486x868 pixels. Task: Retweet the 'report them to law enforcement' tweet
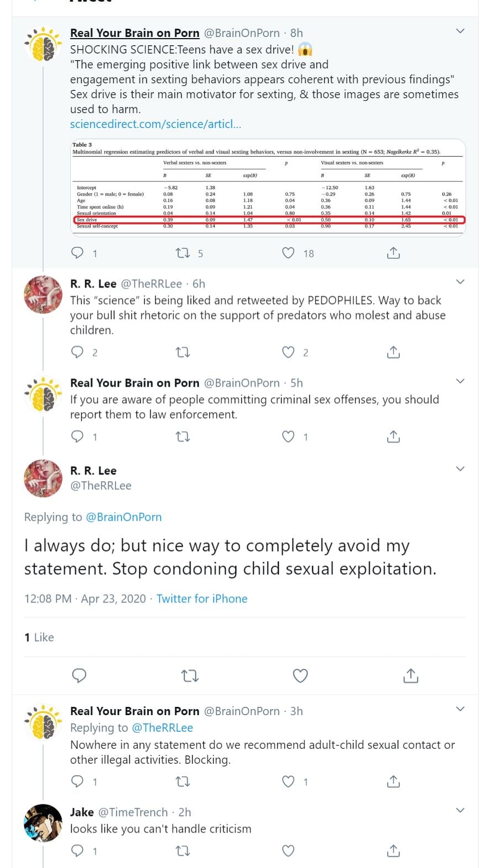183,436
